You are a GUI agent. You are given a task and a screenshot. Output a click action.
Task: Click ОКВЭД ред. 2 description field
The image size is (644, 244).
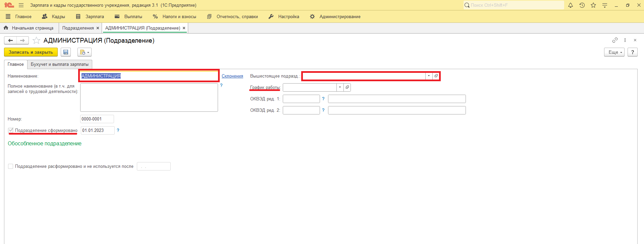pos(397,110)
